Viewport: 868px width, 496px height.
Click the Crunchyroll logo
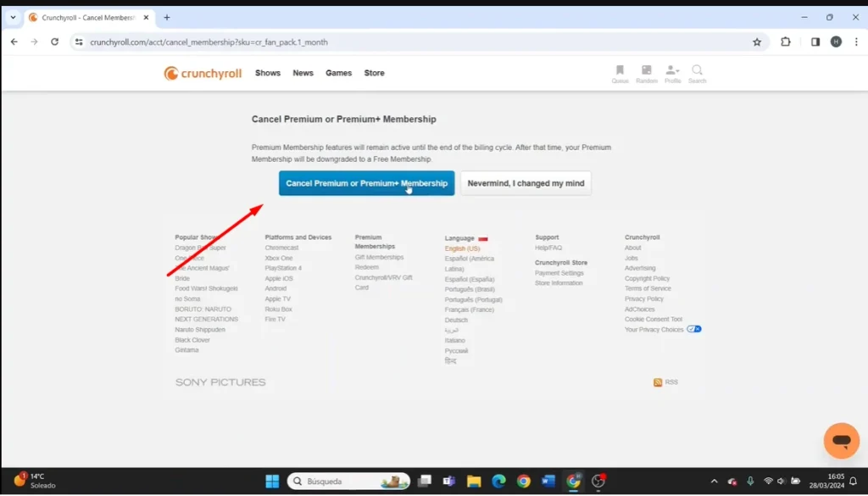(x=203, y=73)
